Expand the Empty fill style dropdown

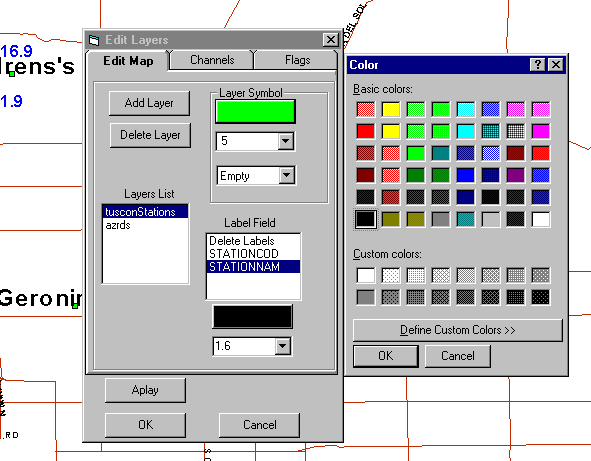coord(286,175)
